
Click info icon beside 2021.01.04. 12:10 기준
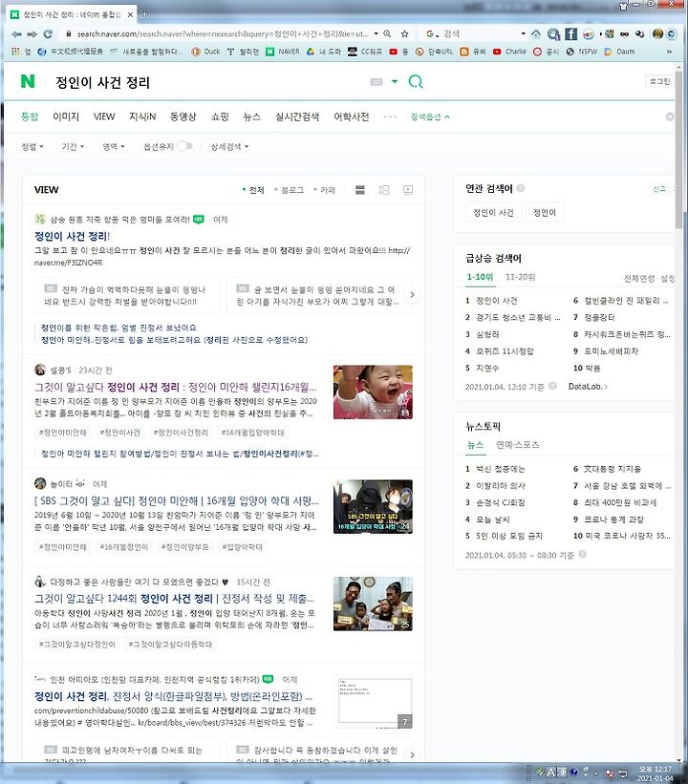552,386
